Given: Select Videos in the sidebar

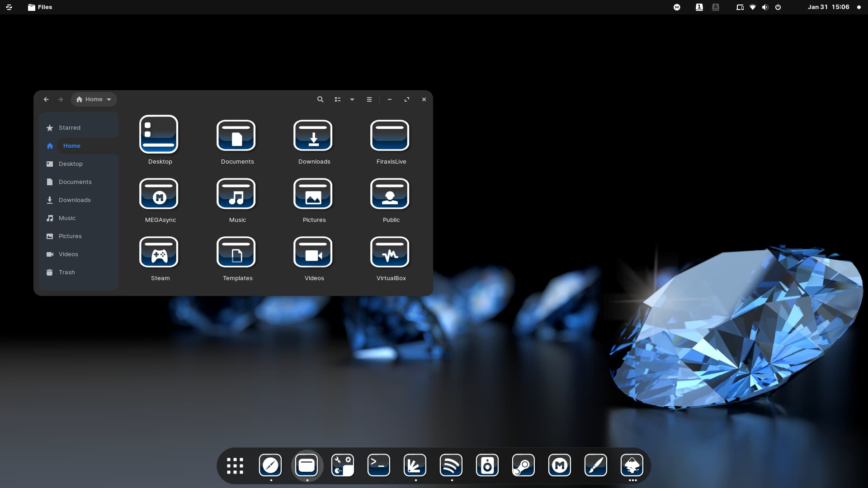Looking at the screenshot, I should (79, 254).
